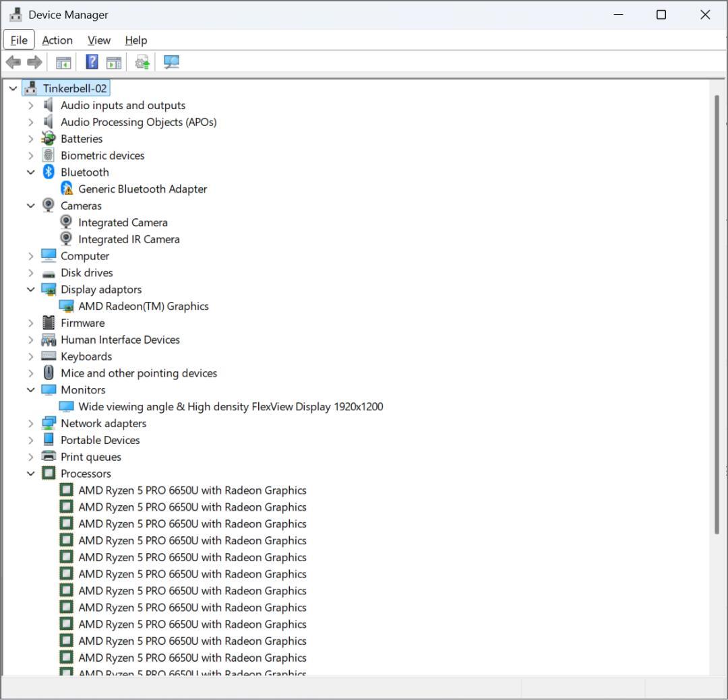Click the vertical scrollbar of the device tree
Viewport: 728px width, 700px height.
[x=717, y=314]
